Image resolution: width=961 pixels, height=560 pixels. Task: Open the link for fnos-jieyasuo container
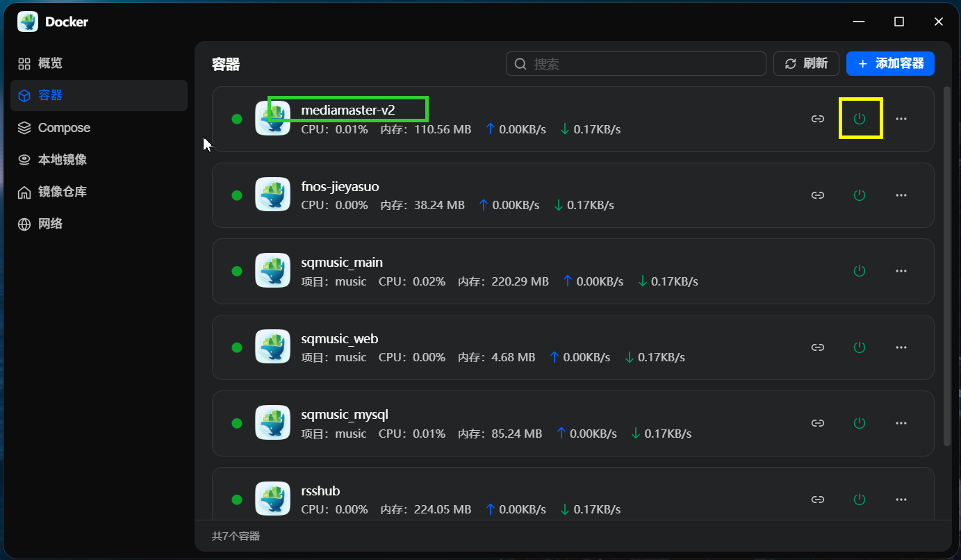pyautogui.click(x=818, y=195)
